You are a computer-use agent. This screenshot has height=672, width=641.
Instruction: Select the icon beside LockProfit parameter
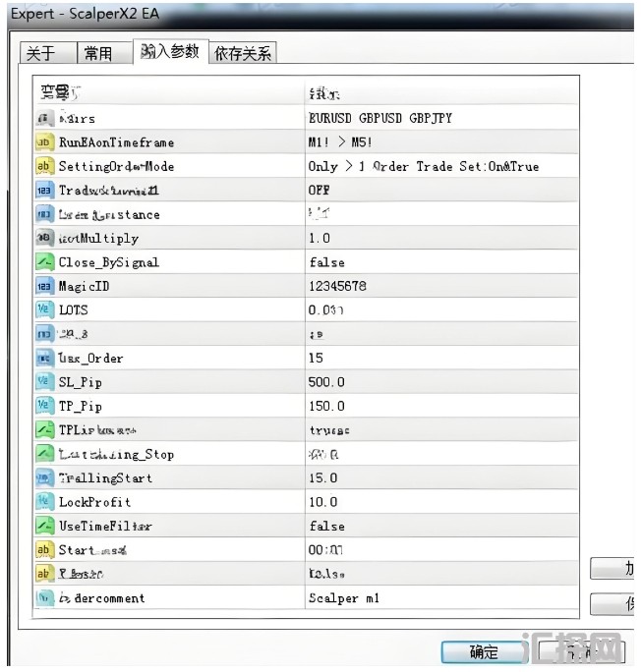point(44,502)
